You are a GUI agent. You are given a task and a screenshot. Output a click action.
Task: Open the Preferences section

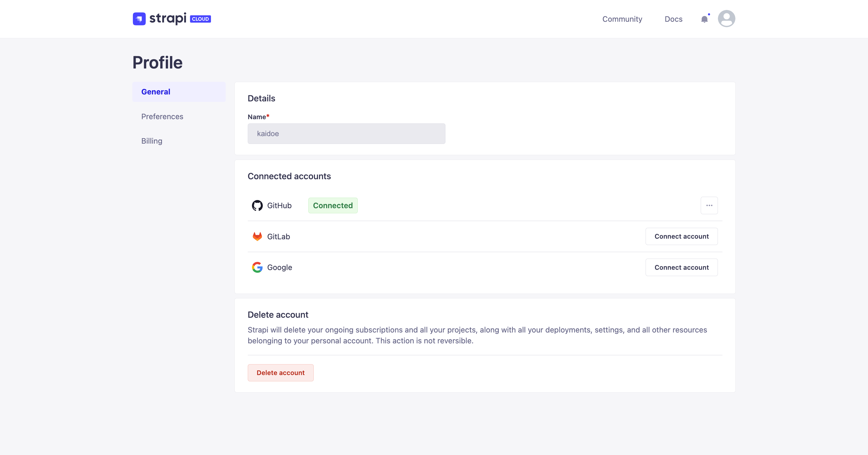162,116
